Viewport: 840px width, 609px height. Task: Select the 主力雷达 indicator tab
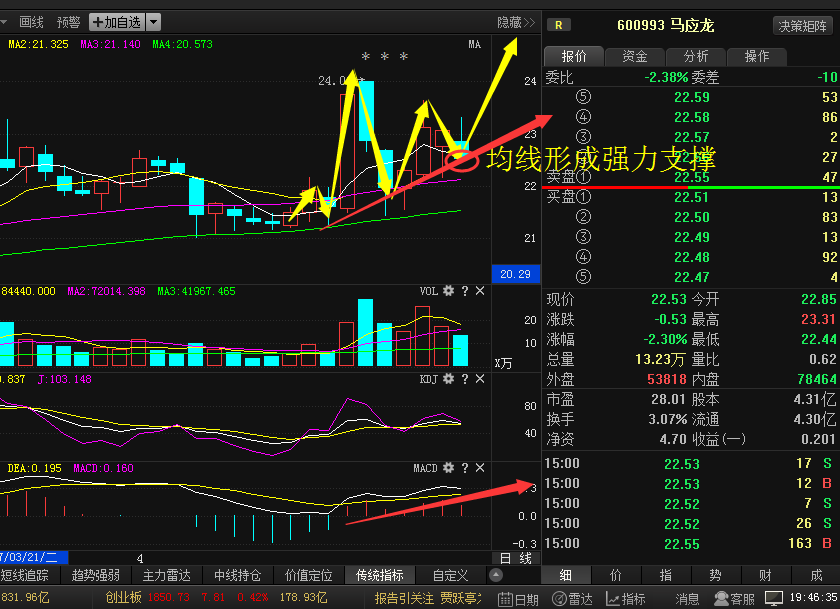(x=167, y=575)
